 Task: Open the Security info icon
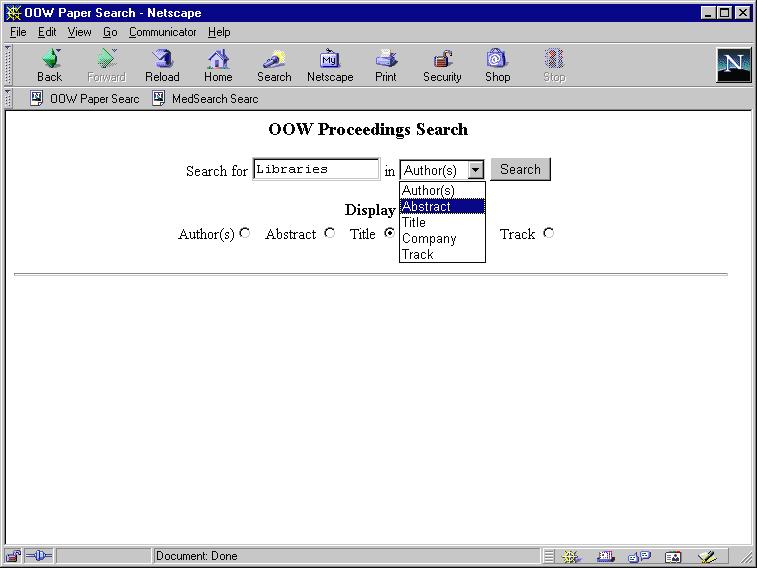(x=442, y=64)
